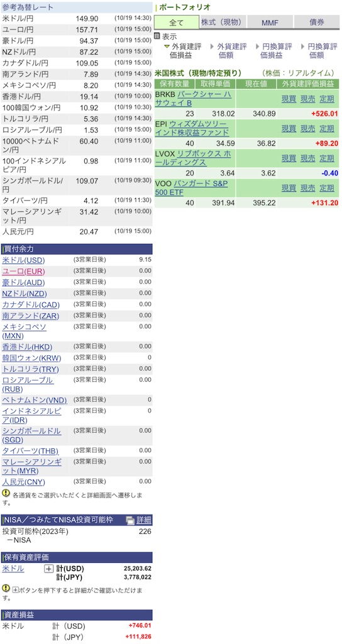Switch to the 全て portfolio tab
Viewport: 342px width, 644px height.
pyautogui.click(x=177, y=22)
